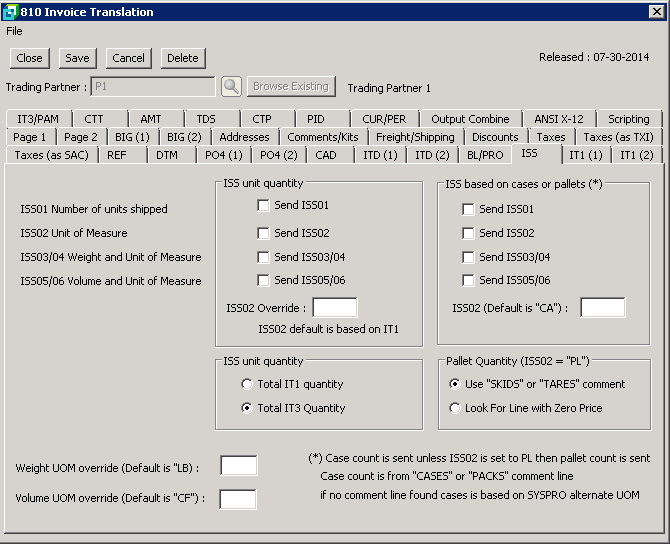Enable Send ISS02 under cases or pallets
This screenshot has height=544, width=670.
point(468,233)
